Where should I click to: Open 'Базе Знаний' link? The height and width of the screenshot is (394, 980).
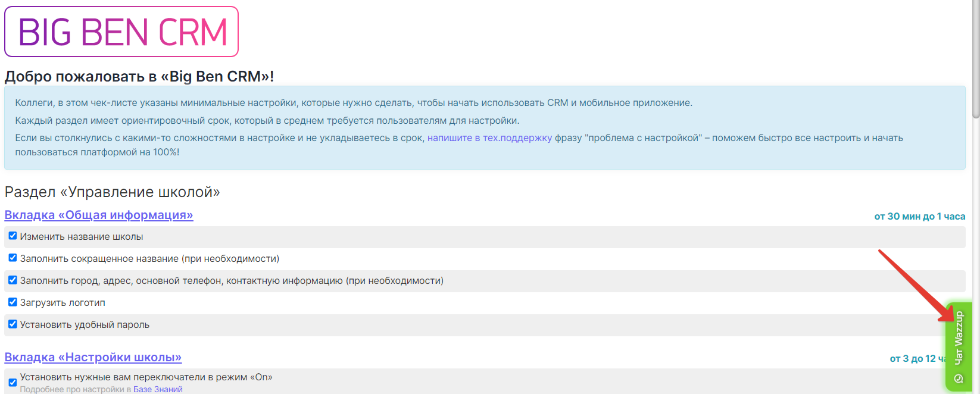158,389
